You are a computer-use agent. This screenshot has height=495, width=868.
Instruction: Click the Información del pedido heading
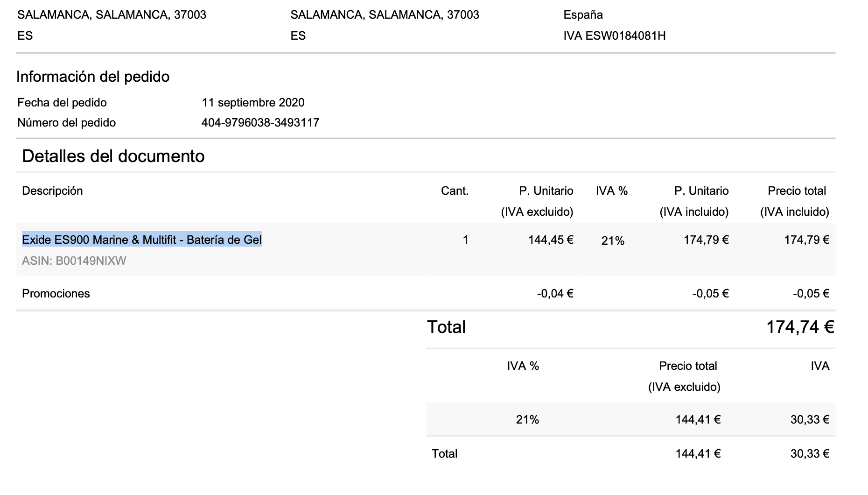[93, 77]
